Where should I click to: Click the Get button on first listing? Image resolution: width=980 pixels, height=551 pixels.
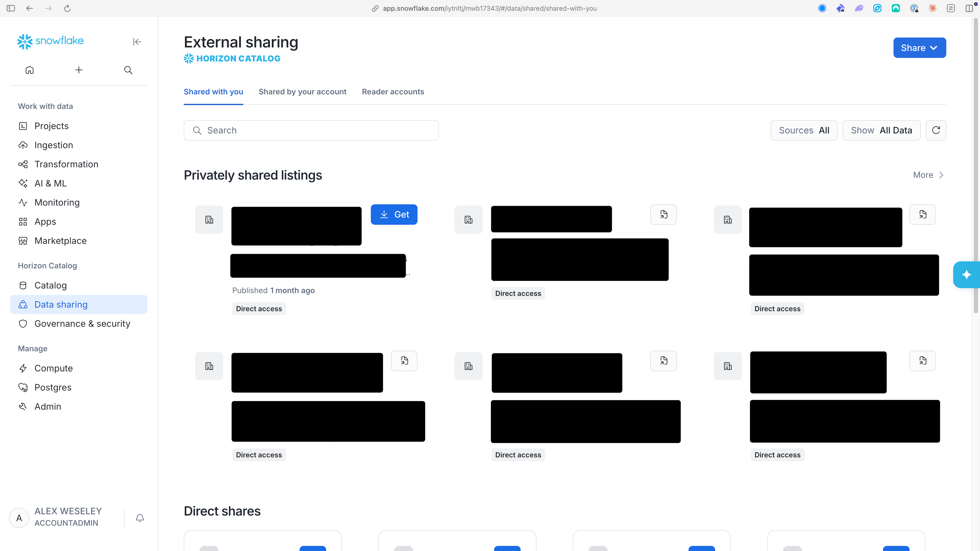[394, 215]
